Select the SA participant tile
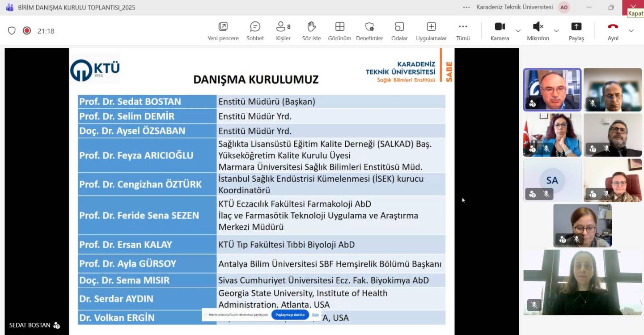 [x=552, y=180]
